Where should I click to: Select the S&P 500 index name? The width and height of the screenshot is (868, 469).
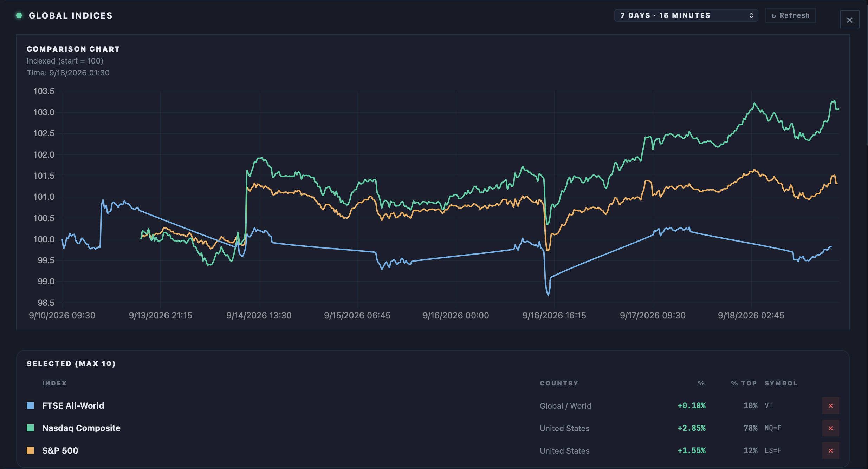[60, 451]
